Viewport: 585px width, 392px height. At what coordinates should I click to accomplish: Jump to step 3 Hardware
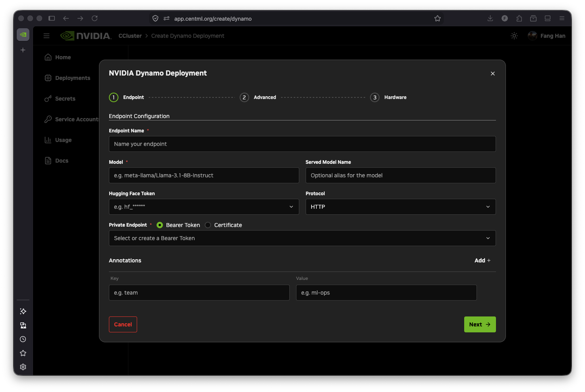[388, 97]
